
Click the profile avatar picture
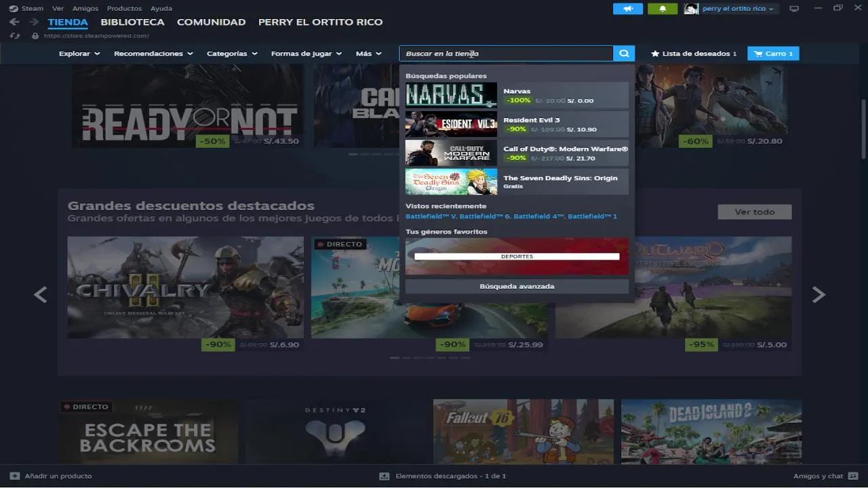pos(691,9)
